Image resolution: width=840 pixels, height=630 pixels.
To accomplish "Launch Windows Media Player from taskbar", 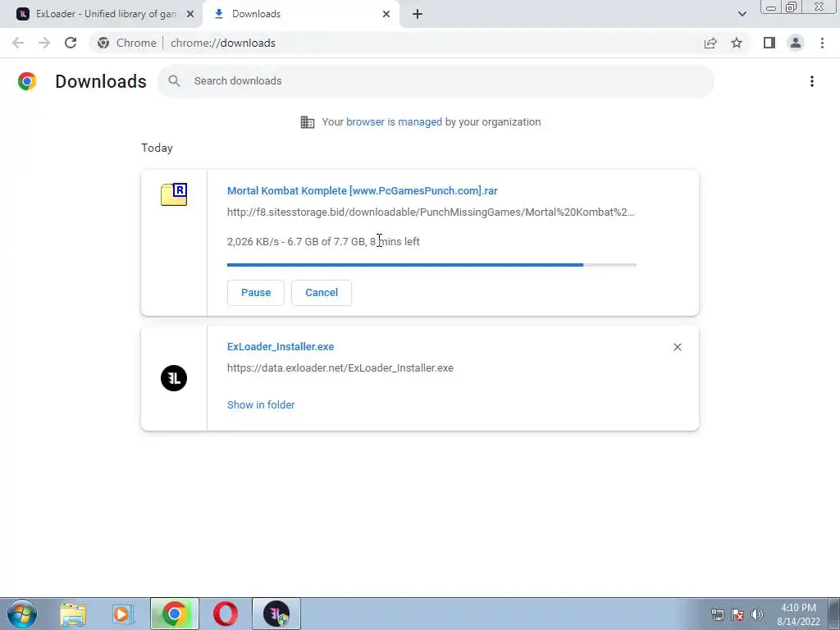I will [123, 614].
